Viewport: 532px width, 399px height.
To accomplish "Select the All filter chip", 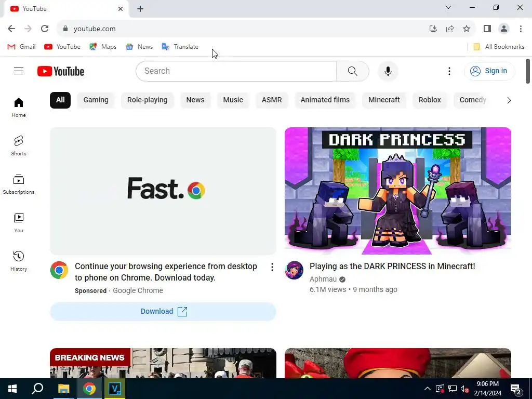I will pyautogui.click(x=60, y=100).
